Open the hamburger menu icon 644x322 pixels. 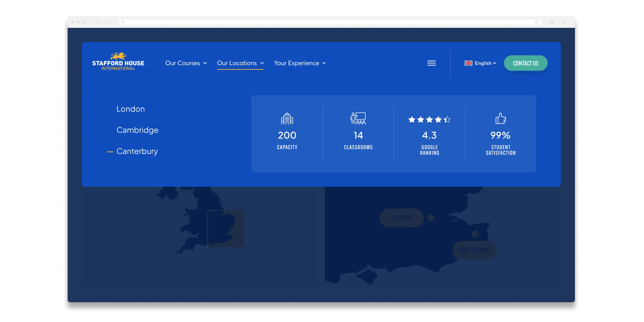(431, 63)
